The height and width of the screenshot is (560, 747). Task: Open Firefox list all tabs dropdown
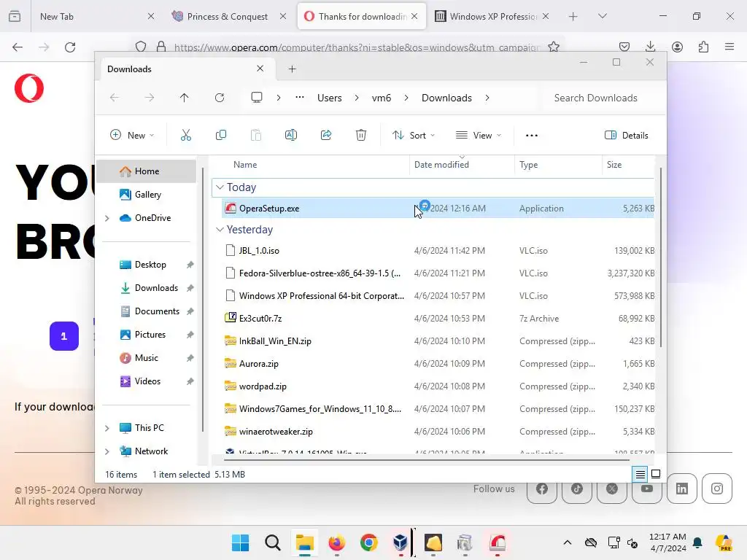602,16
